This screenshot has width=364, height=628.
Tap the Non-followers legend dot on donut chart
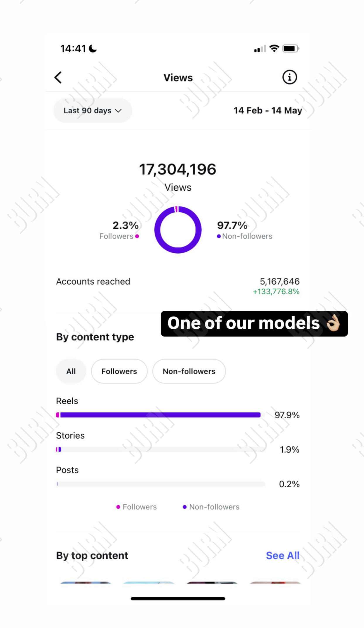(218, 236)
